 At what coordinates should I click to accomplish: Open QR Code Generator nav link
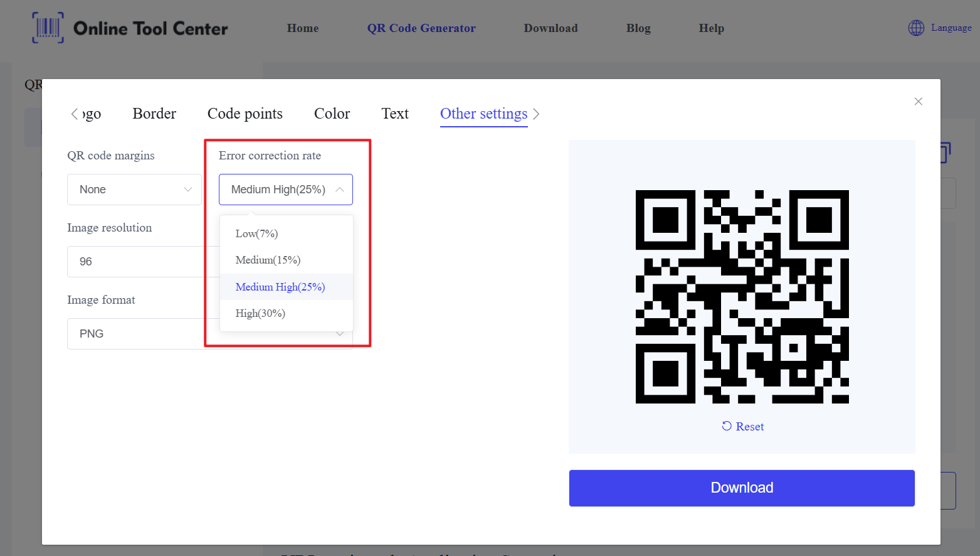click(x=421, y=28)
